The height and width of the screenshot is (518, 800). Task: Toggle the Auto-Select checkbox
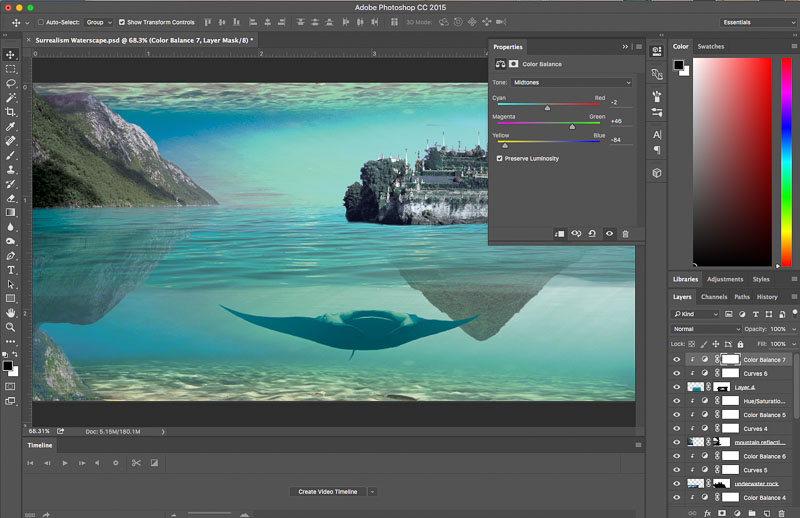point(41,22)
